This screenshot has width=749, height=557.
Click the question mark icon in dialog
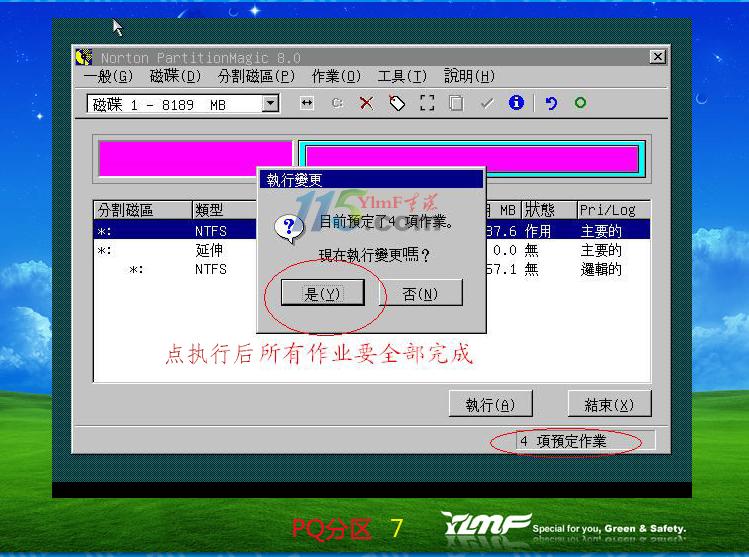tap(289, 229)
